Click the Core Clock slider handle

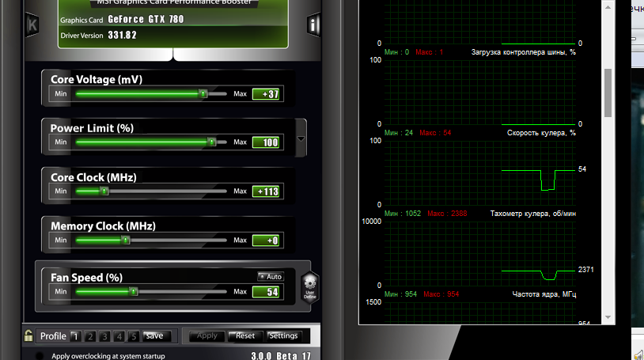[104, 191]
